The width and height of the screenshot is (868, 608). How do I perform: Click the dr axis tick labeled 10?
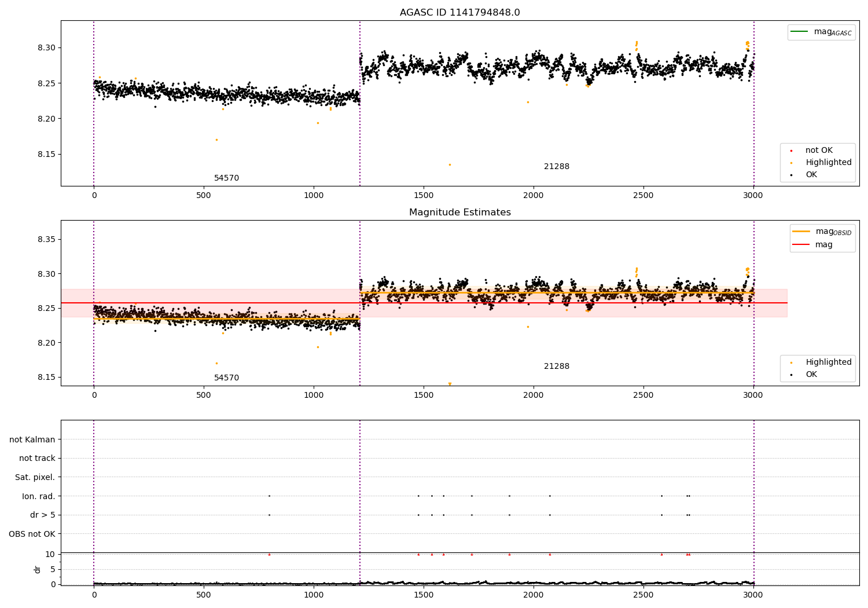(50, 555)
